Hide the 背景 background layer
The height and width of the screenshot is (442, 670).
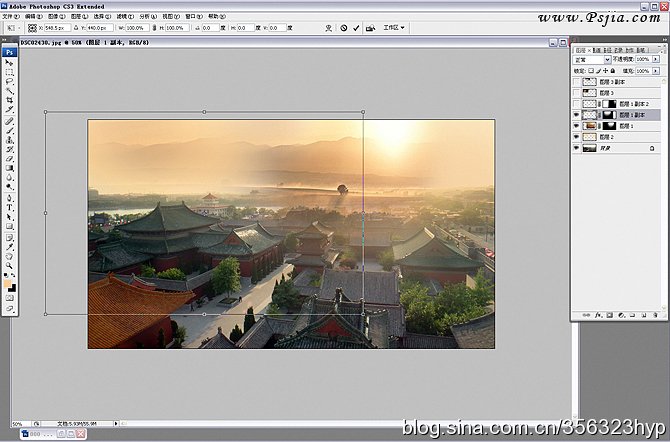click(576, 148)
